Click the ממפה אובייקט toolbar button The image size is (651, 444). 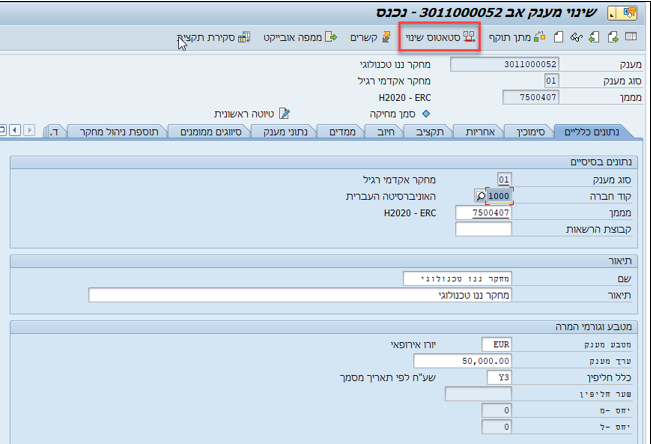[x=300, y=37]
